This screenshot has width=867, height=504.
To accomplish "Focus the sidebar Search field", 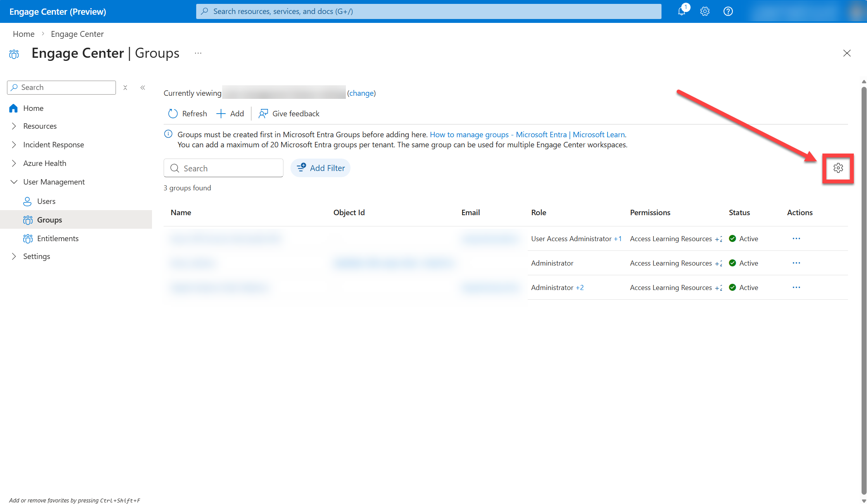I will pos(61,88).
